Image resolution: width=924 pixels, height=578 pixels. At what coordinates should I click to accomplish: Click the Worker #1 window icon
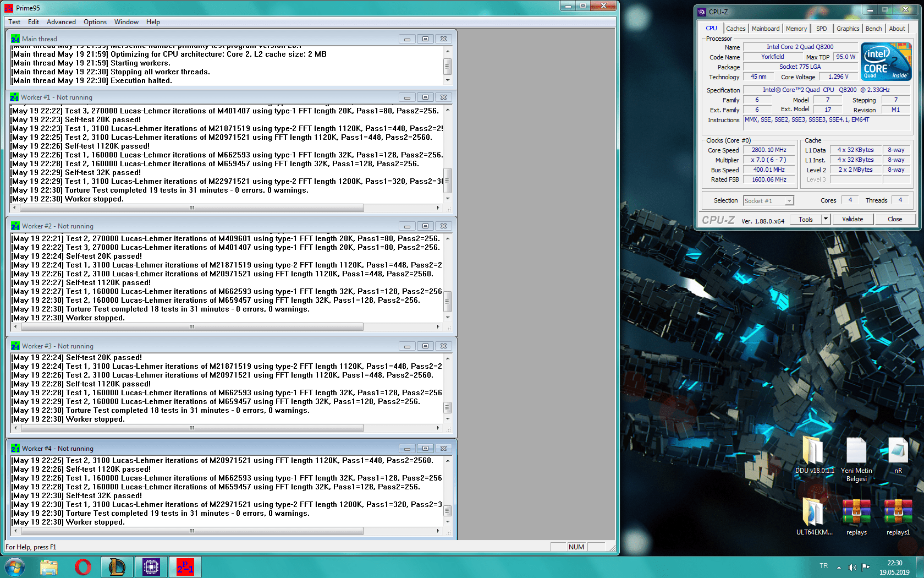pos(14,97)
